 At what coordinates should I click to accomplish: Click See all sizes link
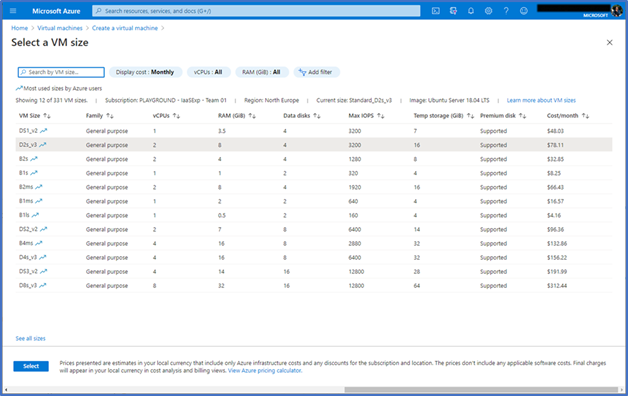pyautogui.click(x=30, y=338)
